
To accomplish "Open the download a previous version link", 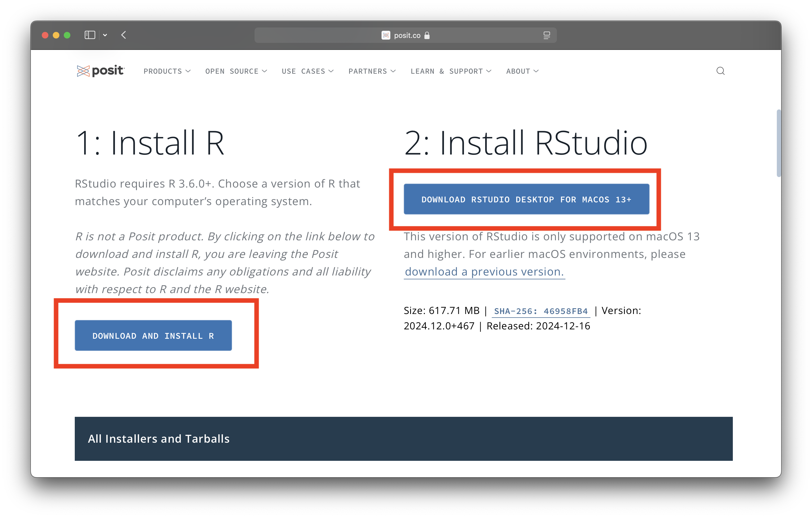I will point(484,271).
